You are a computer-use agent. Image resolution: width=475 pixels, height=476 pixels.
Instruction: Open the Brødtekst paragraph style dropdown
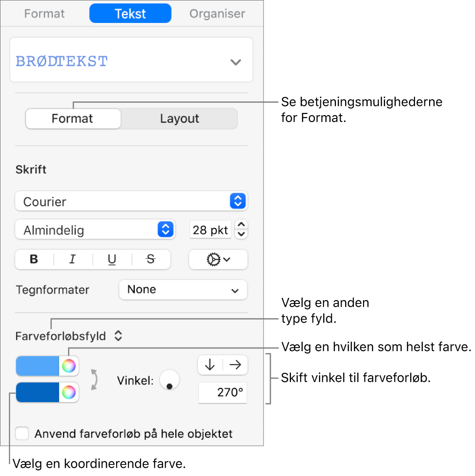click(131, 60)
